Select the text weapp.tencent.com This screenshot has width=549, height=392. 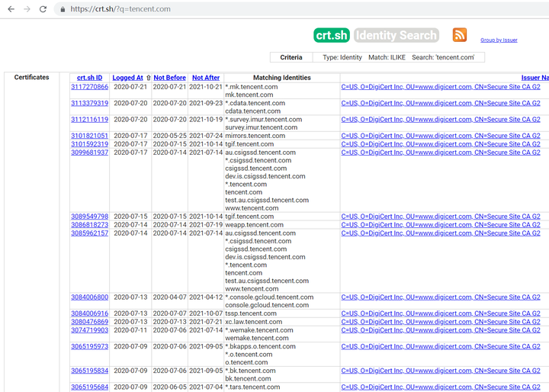pyautogui.click(x=254, y=225)
